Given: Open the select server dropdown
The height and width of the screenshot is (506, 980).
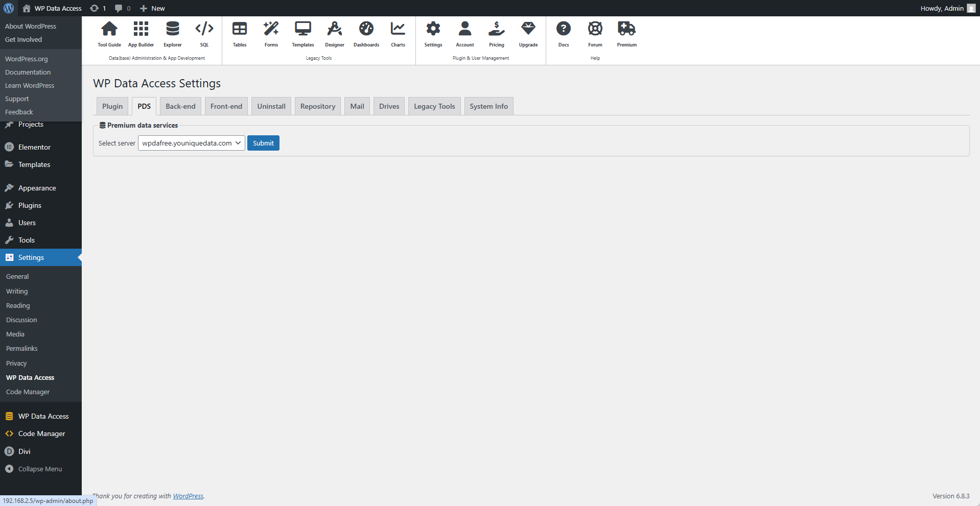Looking at the screenshot, I should 191,143.
